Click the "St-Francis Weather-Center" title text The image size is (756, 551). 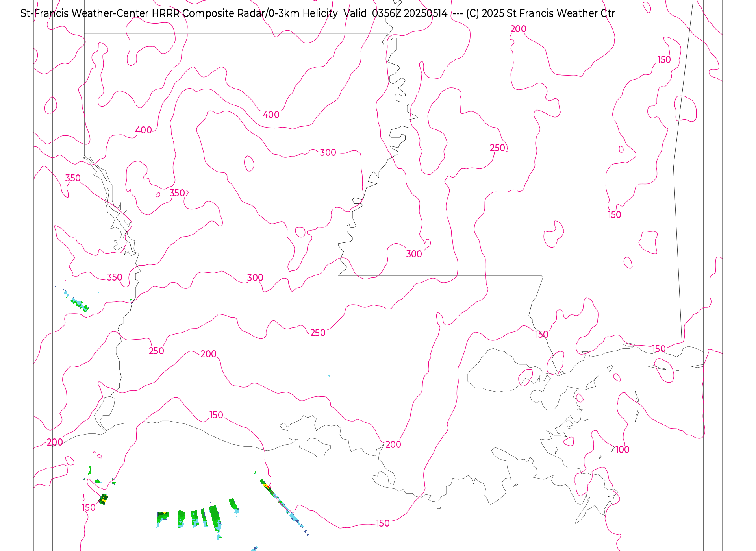[84, 13]
